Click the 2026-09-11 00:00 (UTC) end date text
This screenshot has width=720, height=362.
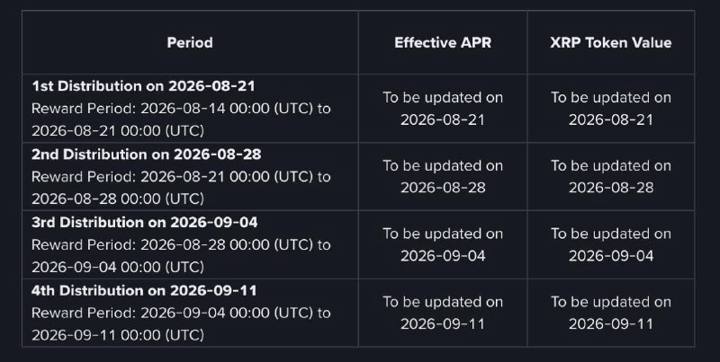pos(118,335)
